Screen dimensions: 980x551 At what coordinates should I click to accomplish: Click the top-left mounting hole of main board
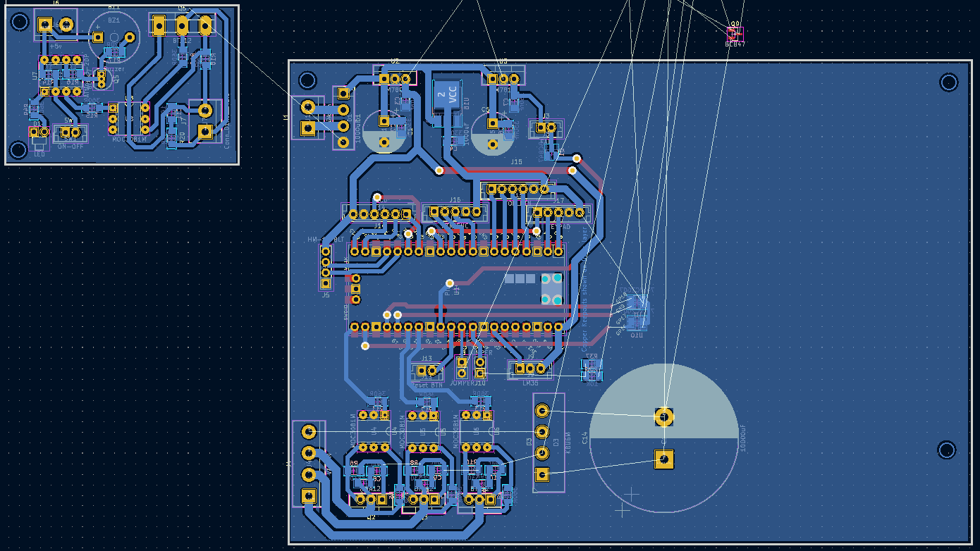307,80
